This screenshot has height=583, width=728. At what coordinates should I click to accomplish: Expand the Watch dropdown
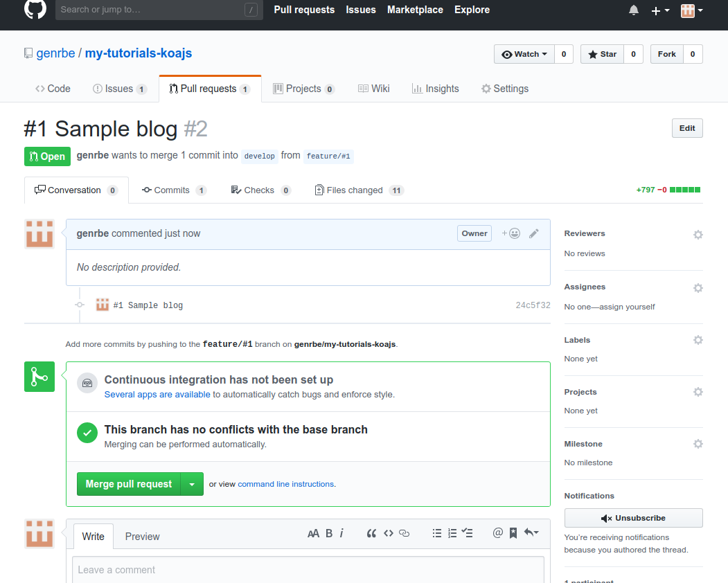[x=524, y=54]
